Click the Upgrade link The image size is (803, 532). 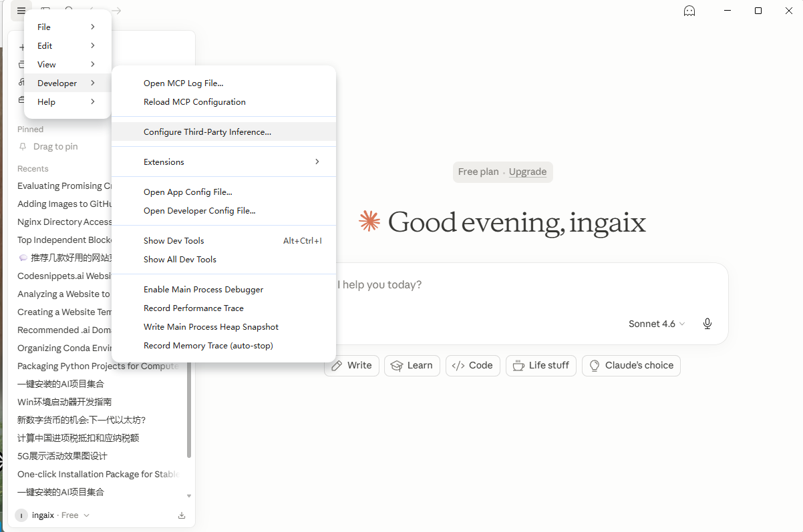tap(528, 172)
